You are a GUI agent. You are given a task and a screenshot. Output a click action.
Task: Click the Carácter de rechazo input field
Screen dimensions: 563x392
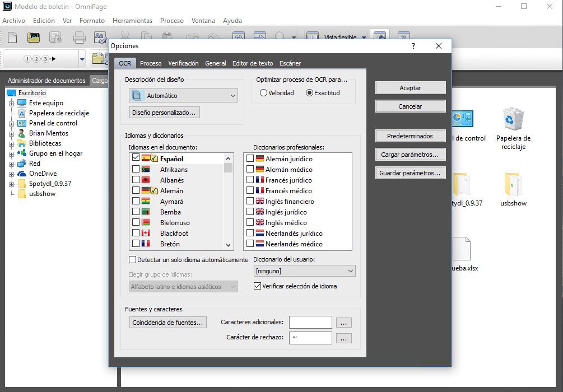310,338
